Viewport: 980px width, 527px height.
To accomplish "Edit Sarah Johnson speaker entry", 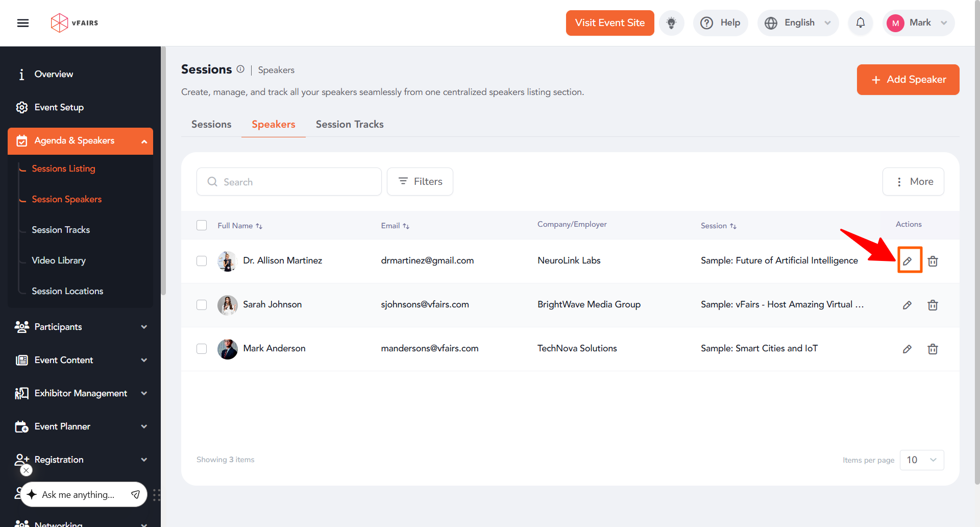I will [907, 305].
